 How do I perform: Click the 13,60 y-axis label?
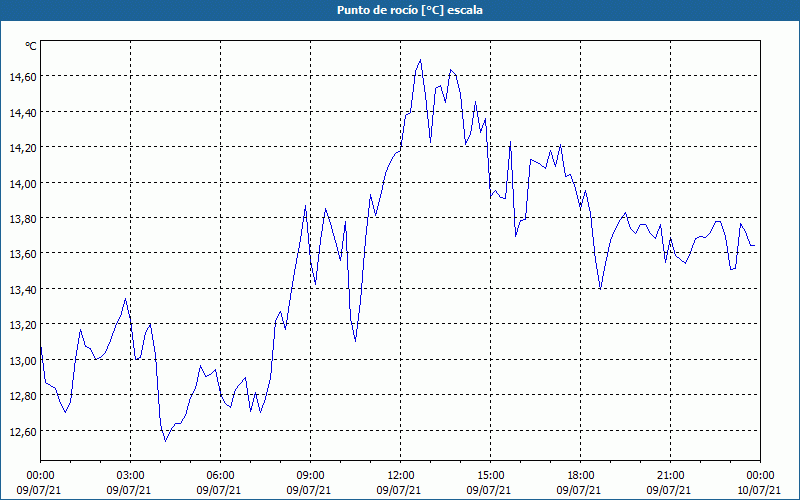pyautogui.click(x=23, y=254)
